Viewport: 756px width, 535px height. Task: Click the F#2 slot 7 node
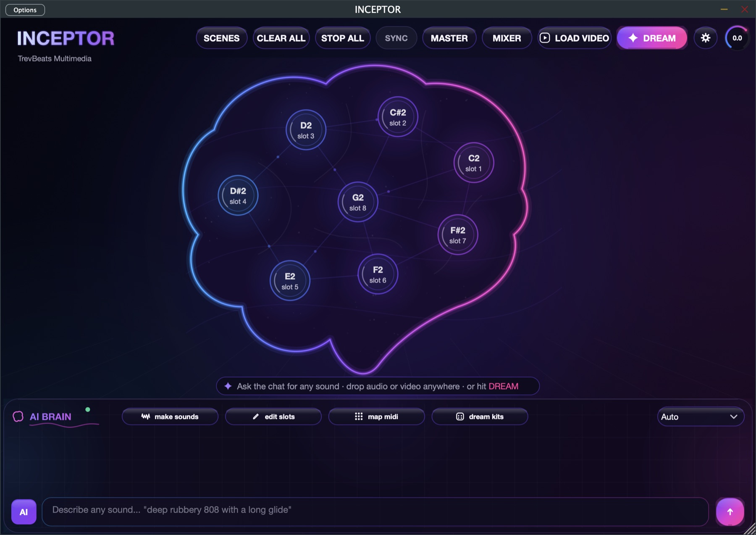point(457,235)
